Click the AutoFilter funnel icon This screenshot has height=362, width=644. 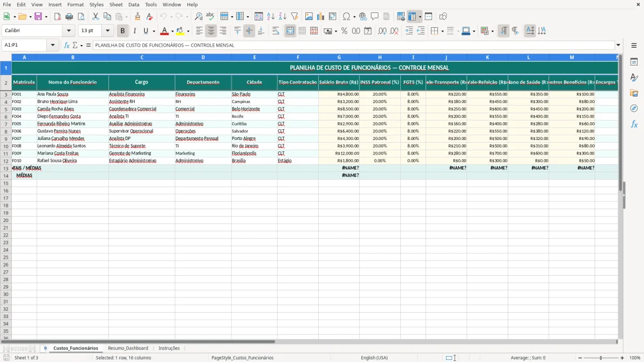[295, 17]
